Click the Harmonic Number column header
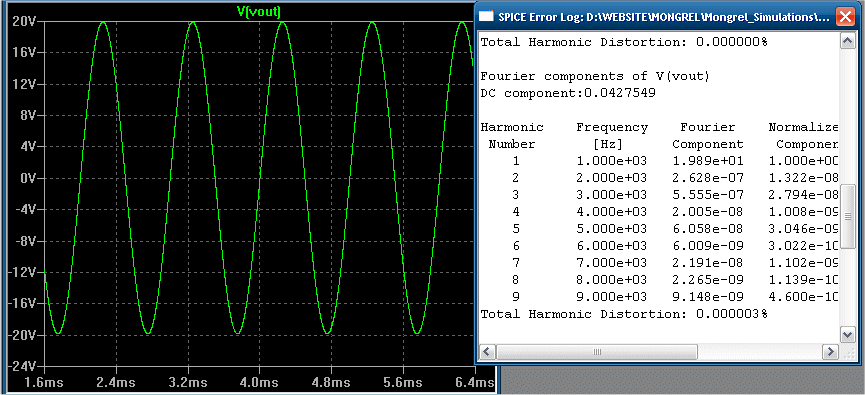 pos(512,136)
